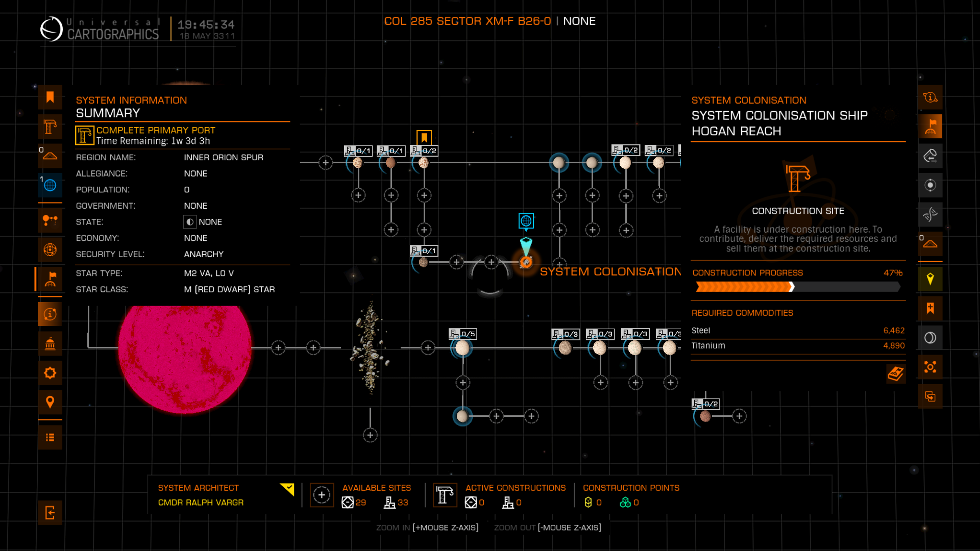Select the asteroid belt cluster
Image resolution: width=980 pixels, height=551 pixels.
click(x=371, y=348)
